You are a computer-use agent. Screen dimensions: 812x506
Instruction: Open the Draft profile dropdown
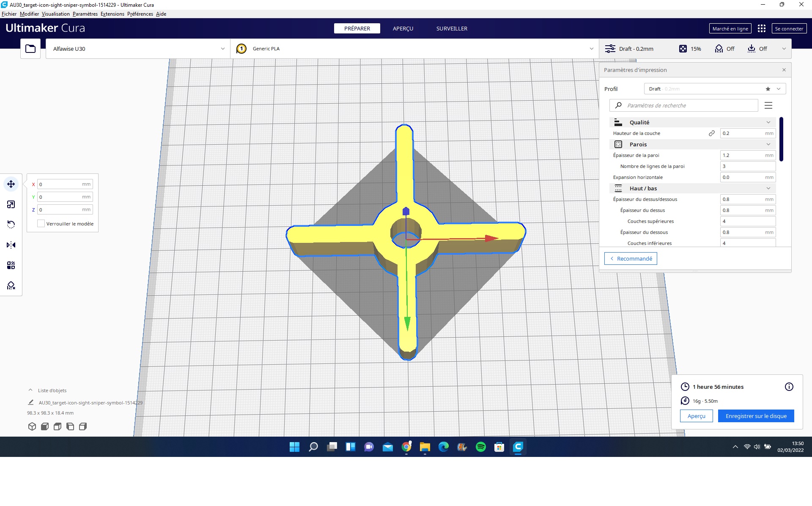point(715,89)
